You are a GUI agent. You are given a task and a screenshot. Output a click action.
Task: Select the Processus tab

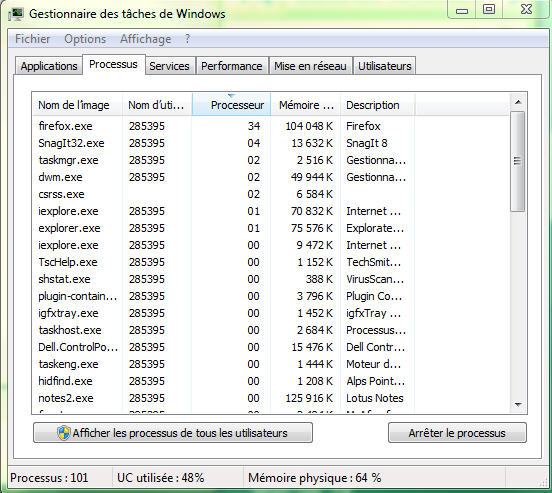[113, 64]
